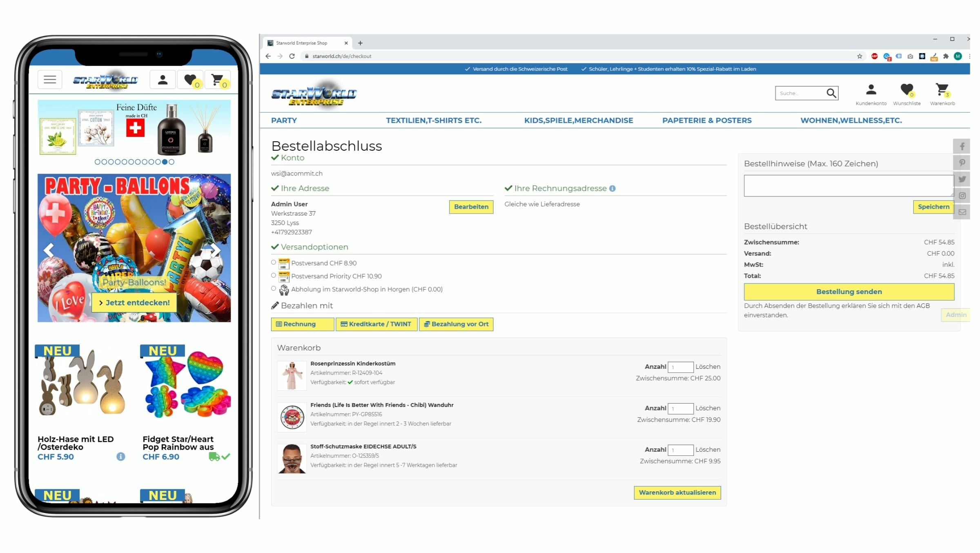Select Postversand Priority CHF 10.90
The width and height of the screenshot is (980, 553).
click(x=274, y=275)
